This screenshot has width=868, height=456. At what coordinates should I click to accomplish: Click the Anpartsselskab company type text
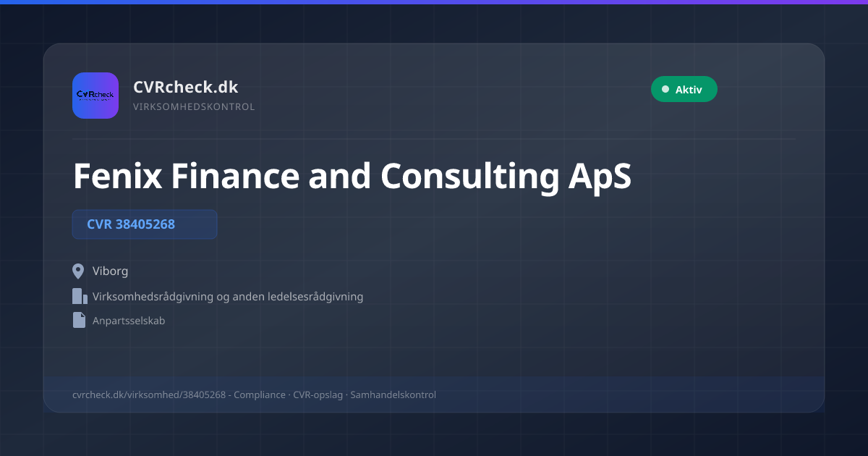(x=129, y=320)
